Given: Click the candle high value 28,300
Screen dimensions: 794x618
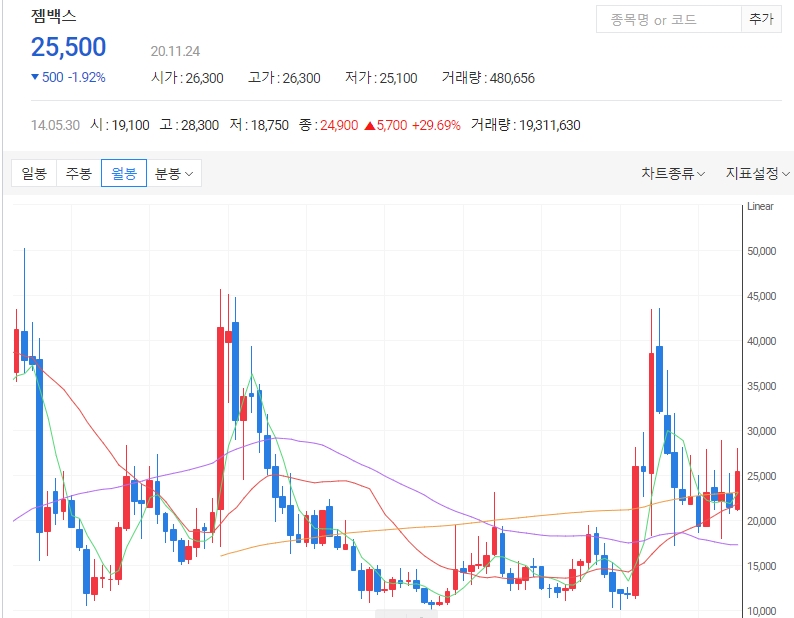Looking at the screenshot, I should [x=200, y=125].
